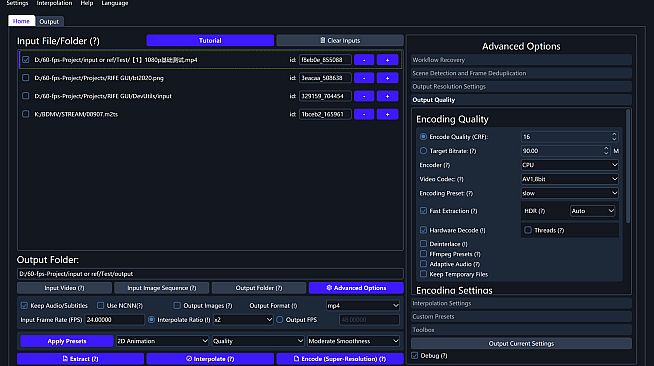Enable Adaptive Audio checkbox

[x=423, y=264]
